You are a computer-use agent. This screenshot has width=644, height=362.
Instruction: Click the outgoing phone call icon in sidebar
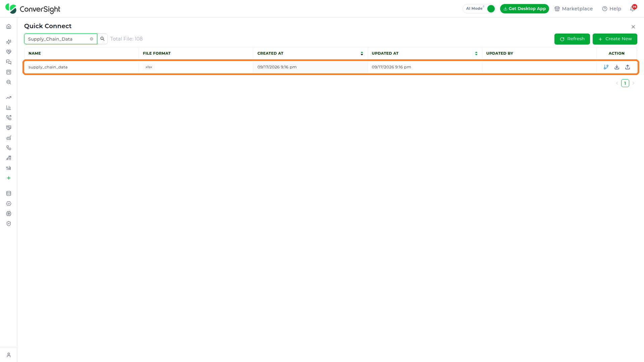click(9, 118)
